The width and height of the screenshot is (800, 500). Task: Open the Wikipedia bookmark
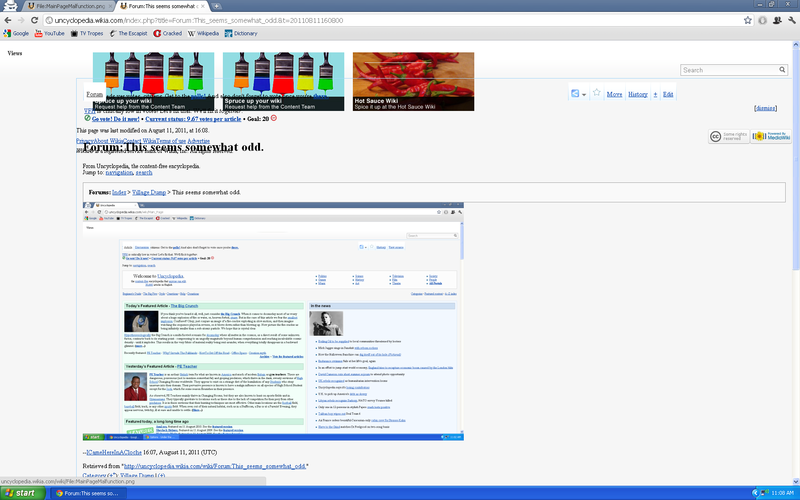point(204,33)
